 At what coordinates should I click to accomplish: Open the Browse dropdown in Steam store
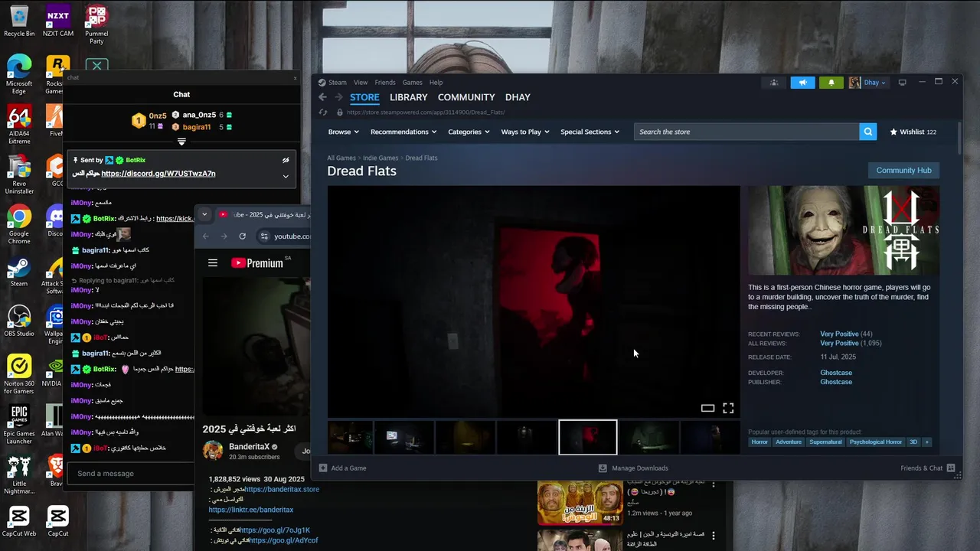pyautogui.click(x=342, y=132)
